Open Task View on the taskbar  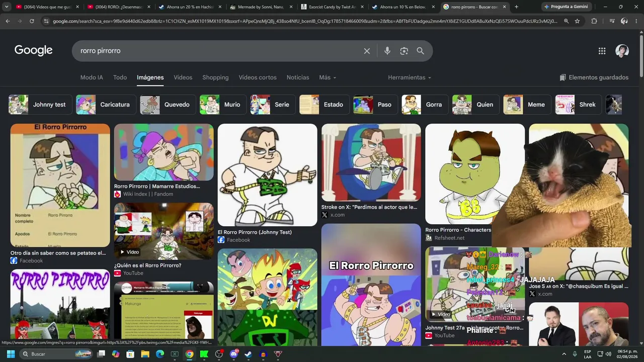pos(101,354)
